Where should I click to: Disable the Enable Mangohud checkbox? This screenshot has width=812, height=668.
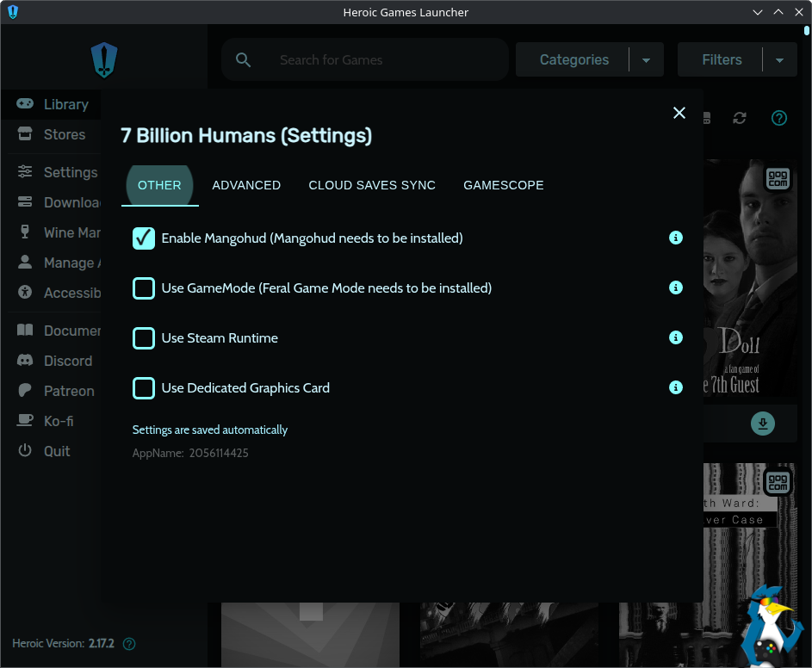click(x=144, y=238)
